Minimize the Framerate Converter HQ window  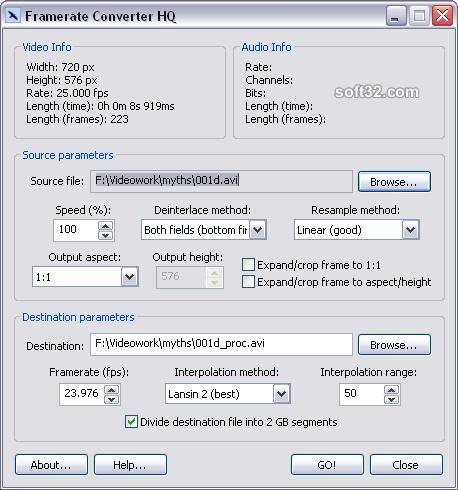point(396,16)
